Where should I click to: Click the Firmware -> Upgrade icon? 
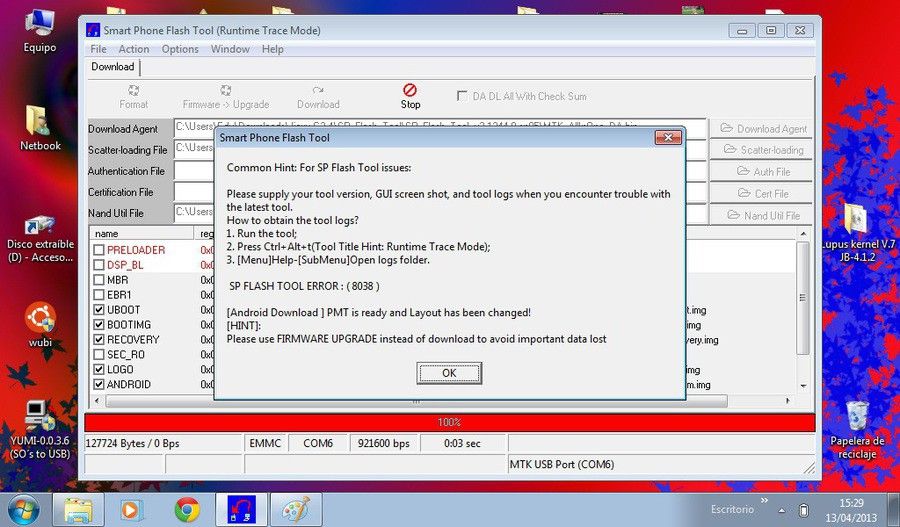coord(226,96)
